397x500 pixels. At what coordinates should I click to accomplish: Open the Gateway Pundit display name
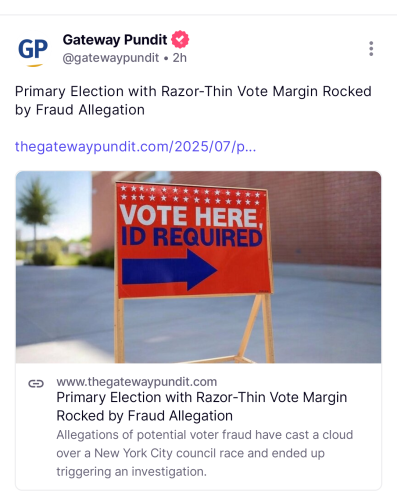115,40
